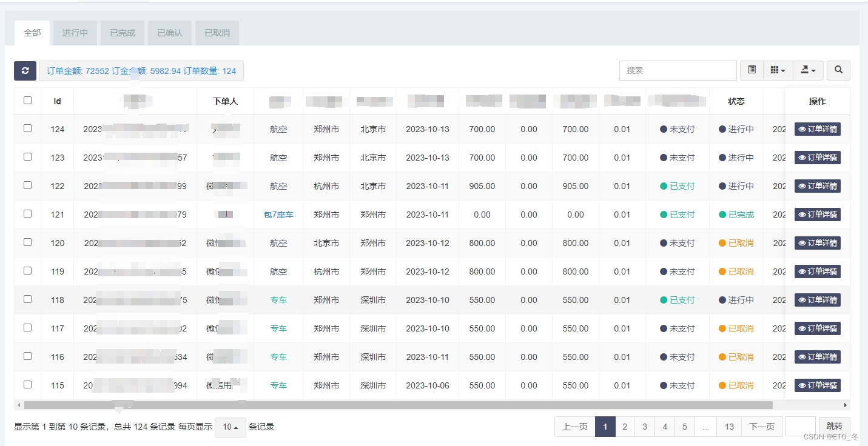Click the date 2023-10-06 cell
The height and width of the screenshot is (446, 868).
[428, 385]
